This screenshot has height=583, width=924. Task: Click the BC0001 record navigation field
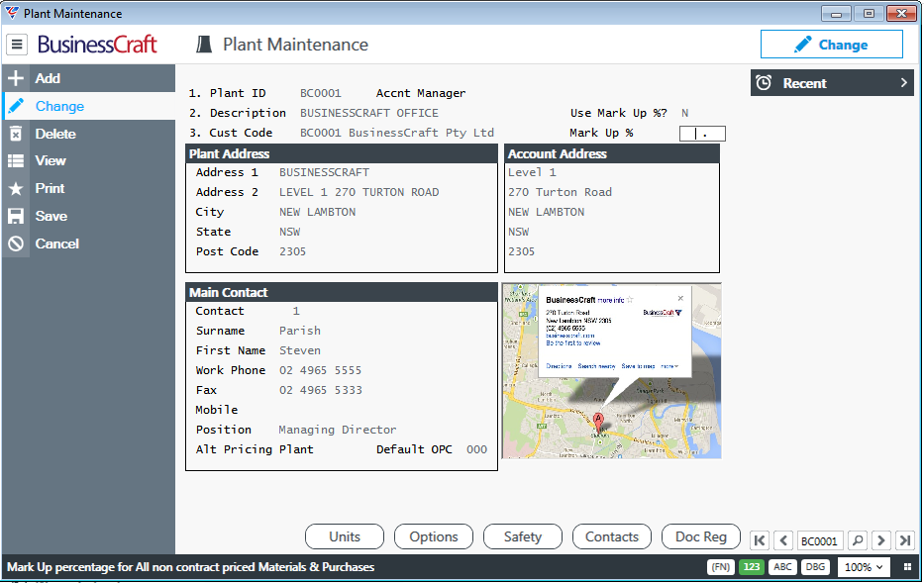[819, 540]
